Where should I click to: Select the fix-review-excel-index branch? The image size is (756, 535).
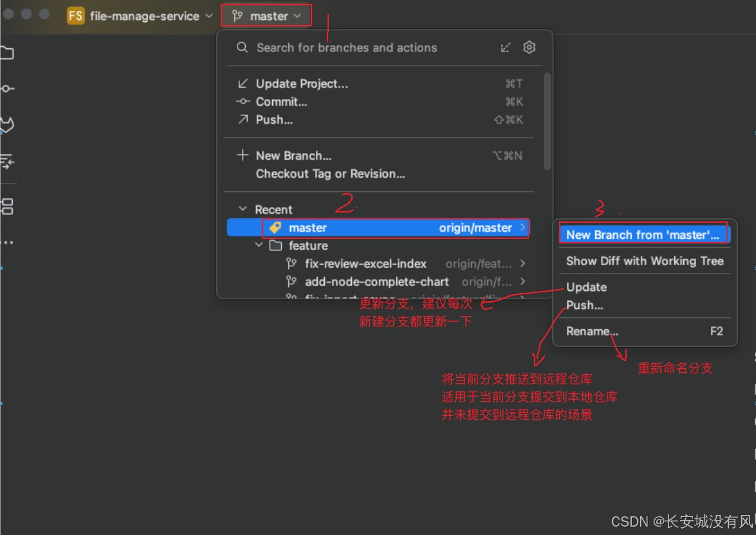tap(378, 263)
